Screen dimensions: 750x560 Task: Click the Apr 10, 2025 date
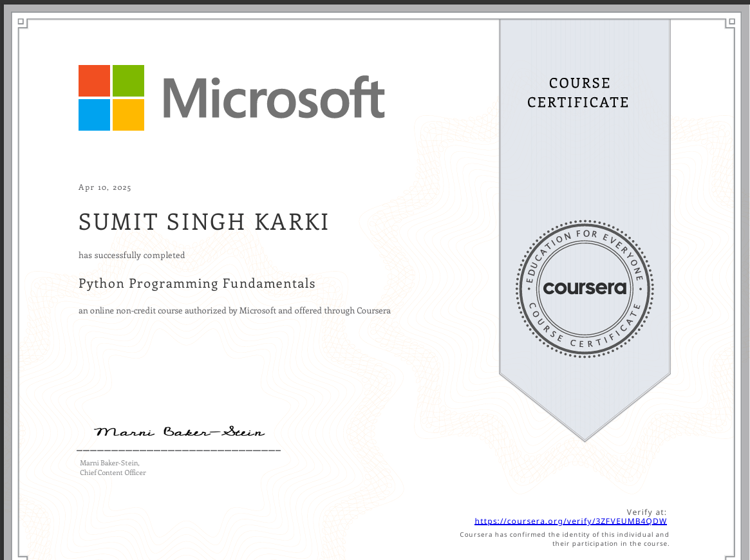[x=105, y=188]
